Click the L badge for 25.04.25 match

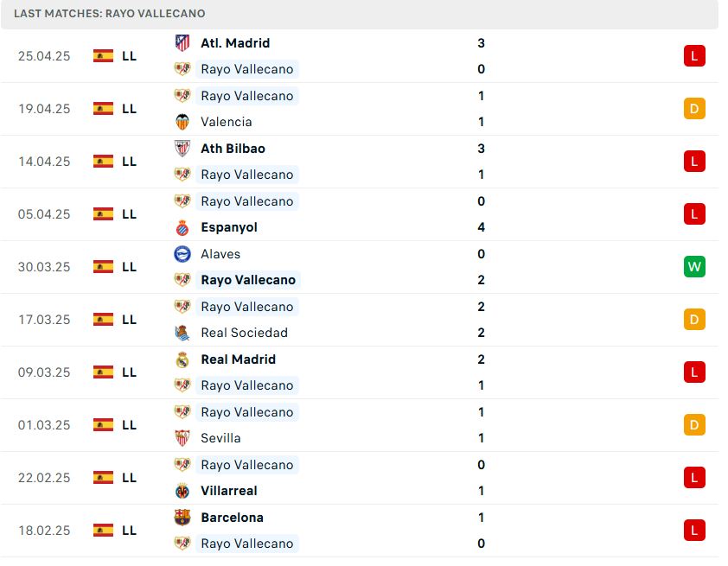(694, 55)
